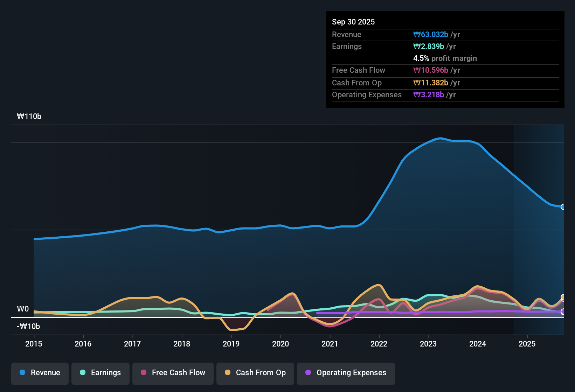
Task: Click the teal Earnings legend dot
Action: (x=83, y=373)
